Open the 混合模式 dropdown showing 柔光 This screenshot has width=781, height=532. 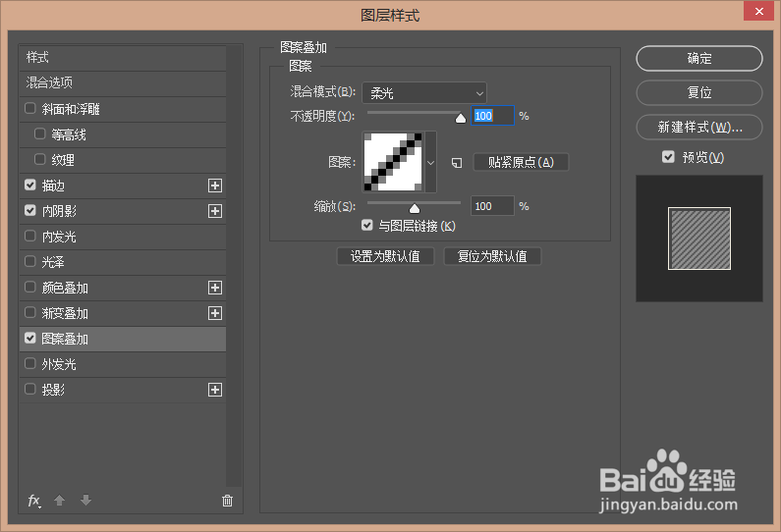point(423,93)
